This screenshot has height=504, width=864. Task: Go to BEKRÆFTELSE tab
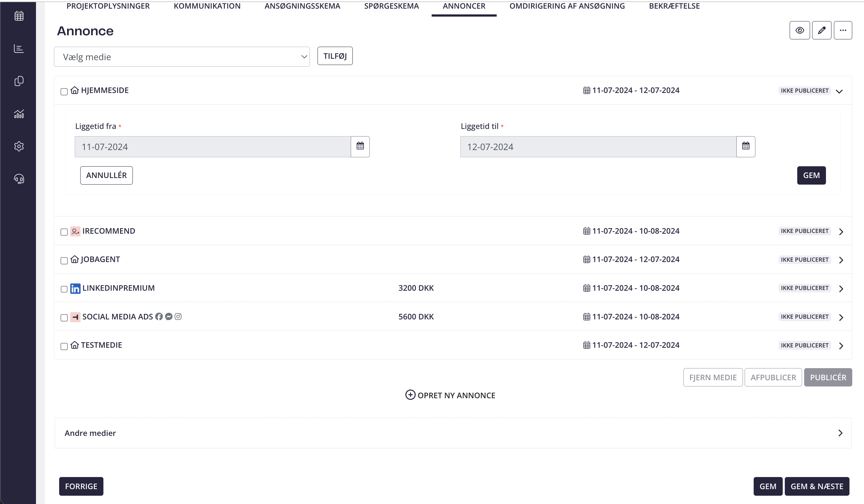(x=674, y=6)
